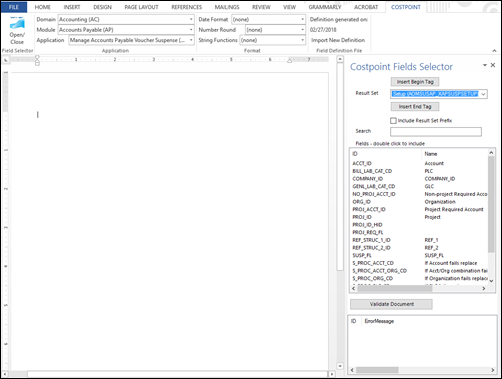502x379 pixels.
Task: Expand the Result Set combo box
Action: point(483,94)
